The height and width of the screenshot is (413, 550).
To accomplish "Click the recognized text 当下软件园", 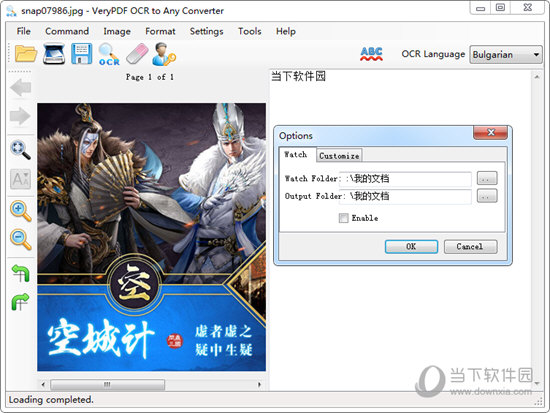I will pos(299,76).
